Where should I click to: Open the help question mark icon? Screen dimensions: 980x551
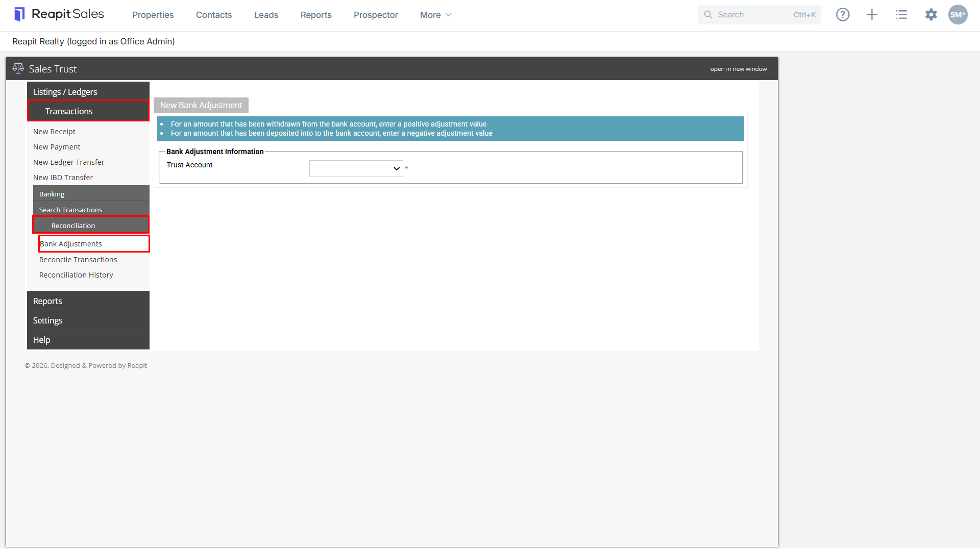point(843,15)
